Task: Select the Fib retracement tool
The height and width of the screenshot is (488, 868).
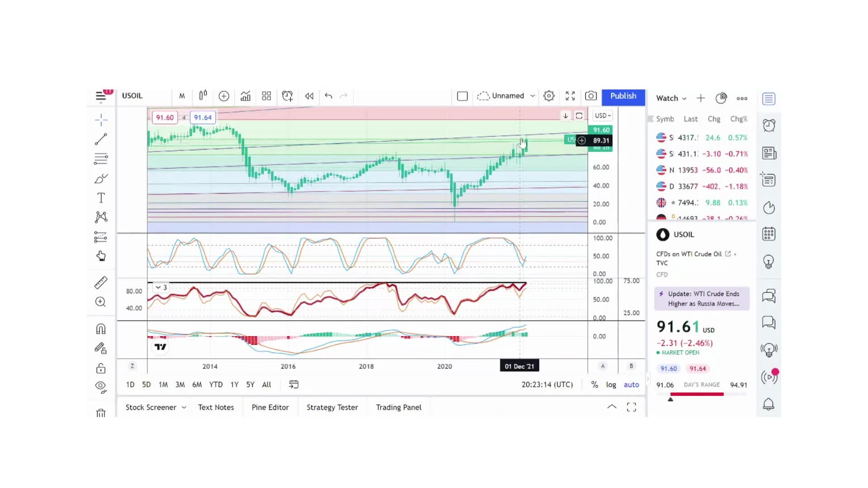Action: click(x=101, y=159)
